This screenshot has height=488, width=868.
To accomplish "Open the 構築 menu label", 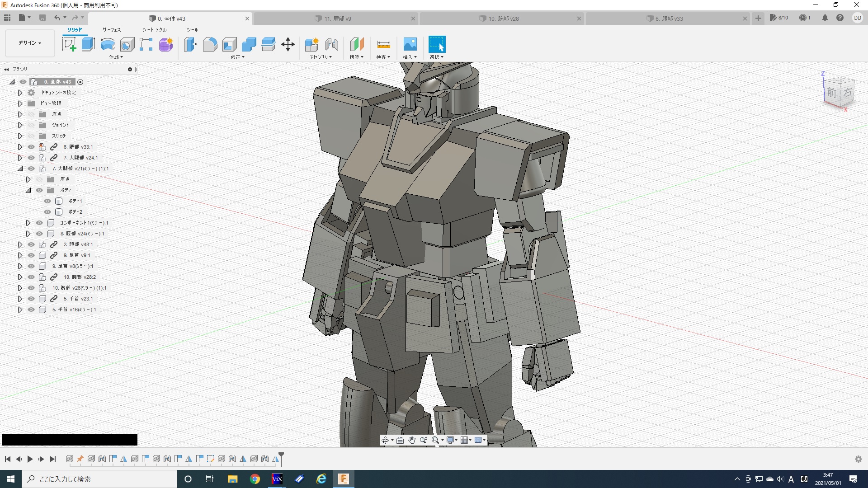I will (x=356, y=57).
